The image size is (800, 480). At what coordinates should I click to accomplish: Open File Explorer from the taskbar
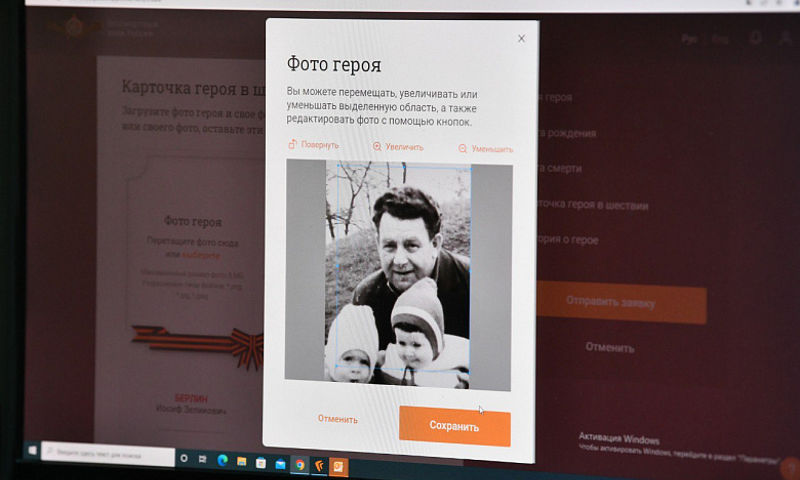click(241, 462)
